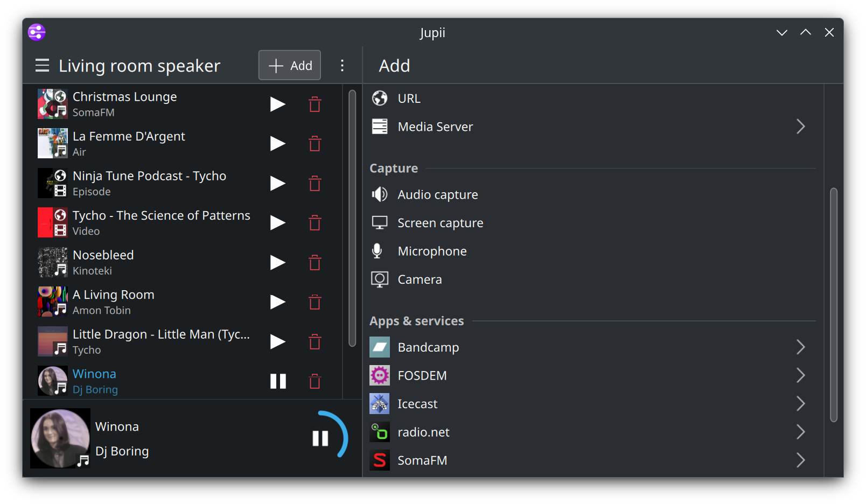Screen dimensions: 866x504
Task: Select the Camera capture option
Action: tap(420, 279)
